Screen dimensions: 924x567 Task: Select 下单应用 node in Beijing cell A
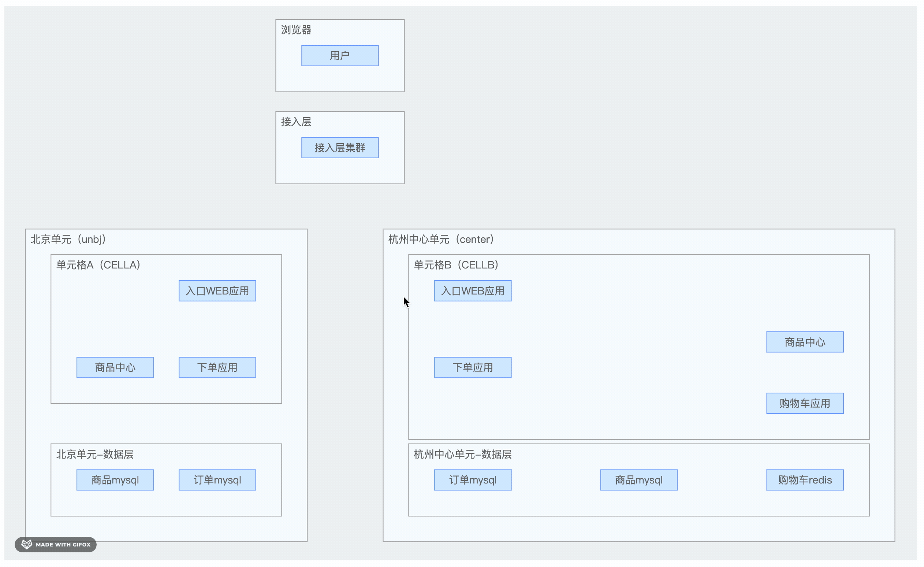(x=217, y=367)
